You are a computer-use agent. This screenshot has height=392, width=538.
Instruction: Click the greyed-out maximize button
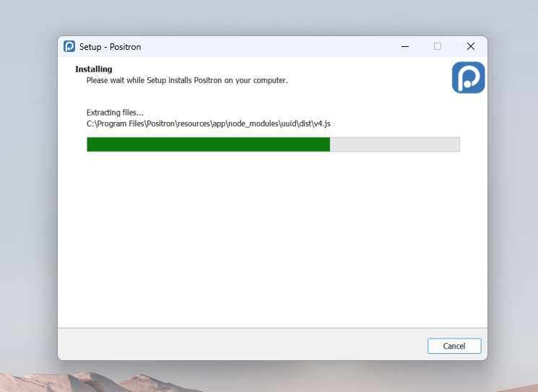coord(437,46)
